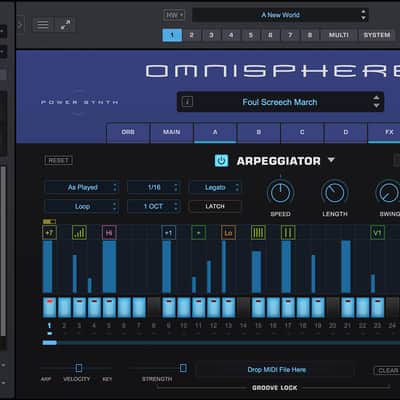The height and width of the screenshot is (400, 400).
Task: Enable the dark step 20 button
Action: (x=333, y=307)
